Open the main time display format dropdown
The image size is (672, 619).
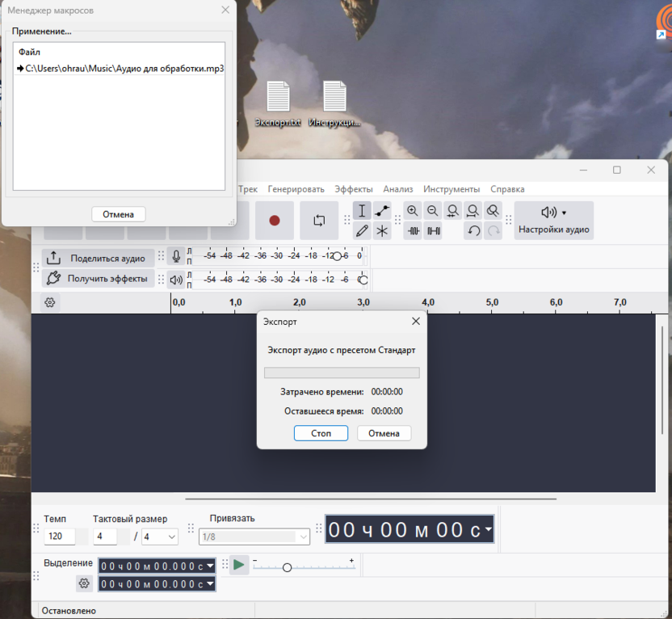(489, 530)
